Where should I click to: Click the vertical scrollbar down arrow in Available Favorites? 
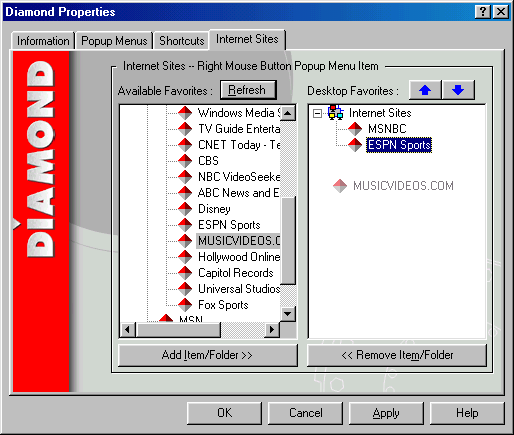pos(288,314)
